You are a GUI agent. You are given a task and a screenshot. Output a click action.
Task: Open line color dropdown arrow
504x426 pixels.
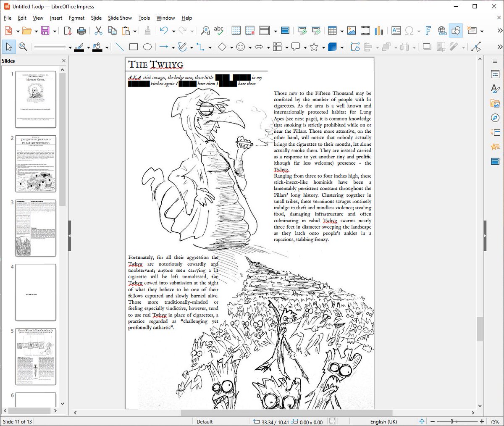(x=88, y=47)
